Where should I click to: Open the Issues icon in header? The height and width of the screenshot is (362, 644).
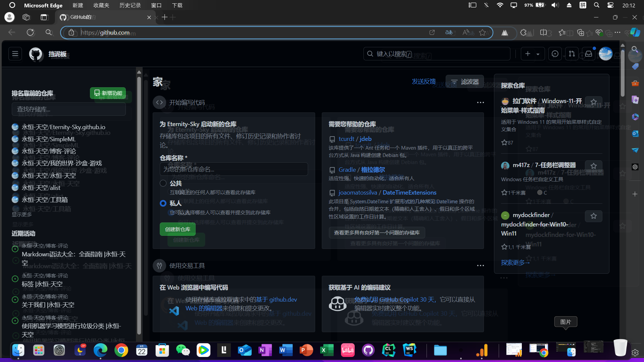[555, 54]
